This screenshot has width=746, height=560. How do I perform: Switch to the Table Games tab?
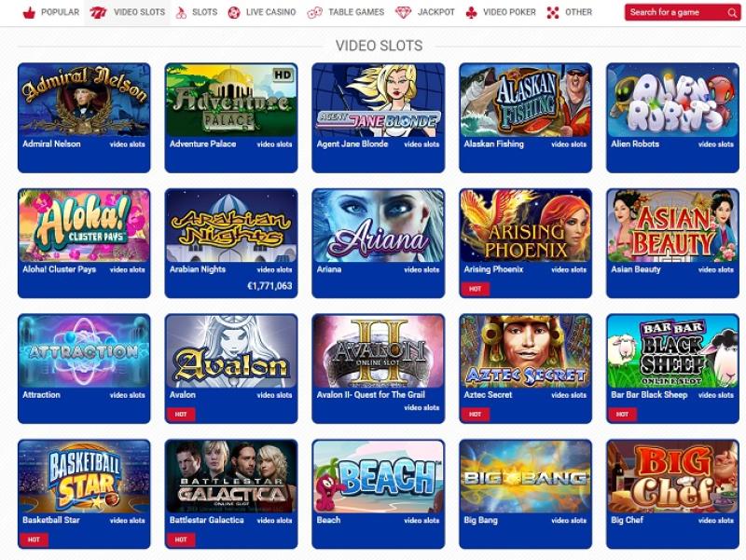pyautogui.click(x=346, y=12)
